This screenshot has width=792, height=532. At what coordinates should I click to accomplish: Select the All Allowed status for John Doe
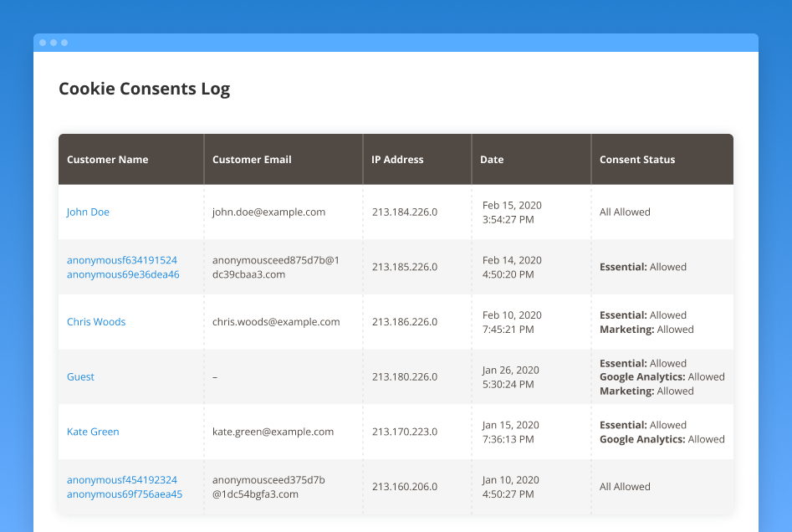point(625,212)
